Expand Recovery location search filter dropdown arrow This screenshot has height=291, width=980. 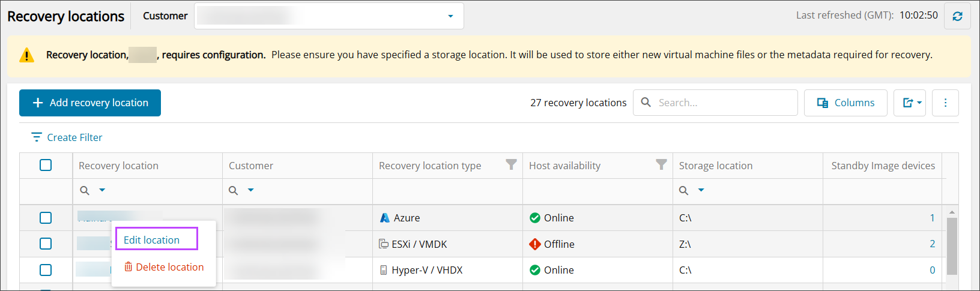click(102, 190)
